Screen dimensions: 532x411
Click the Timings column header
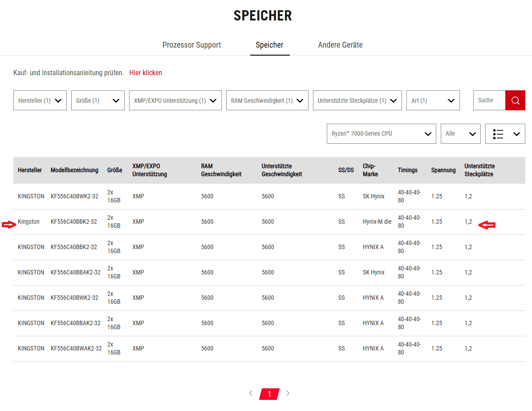407,170
